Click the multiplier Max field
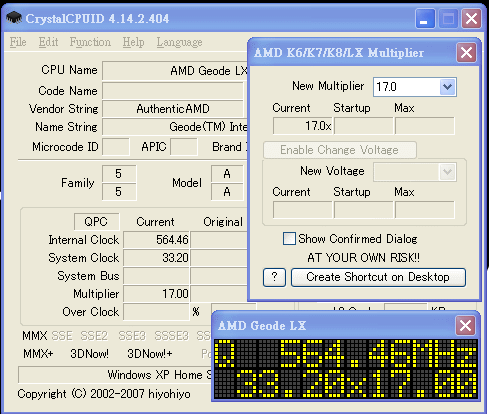489x414 pixels. 425,126
